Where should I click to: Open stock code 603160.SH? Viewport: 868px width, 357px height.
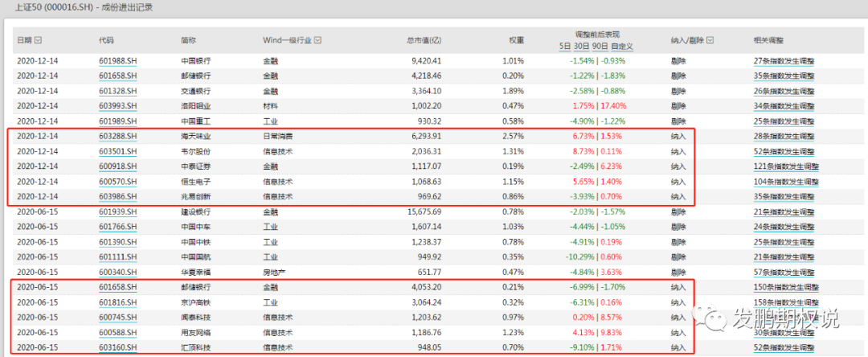[117, 347]
